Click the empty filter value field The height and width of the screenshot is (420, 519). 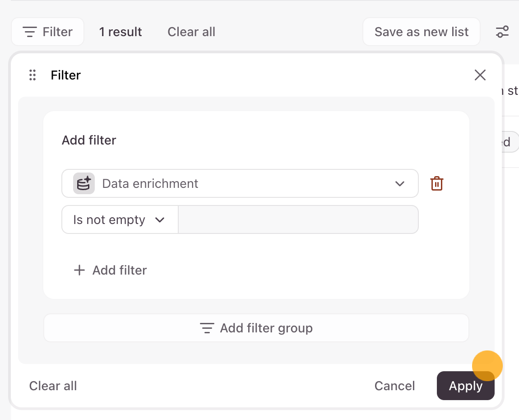click(x=298, y=220)
